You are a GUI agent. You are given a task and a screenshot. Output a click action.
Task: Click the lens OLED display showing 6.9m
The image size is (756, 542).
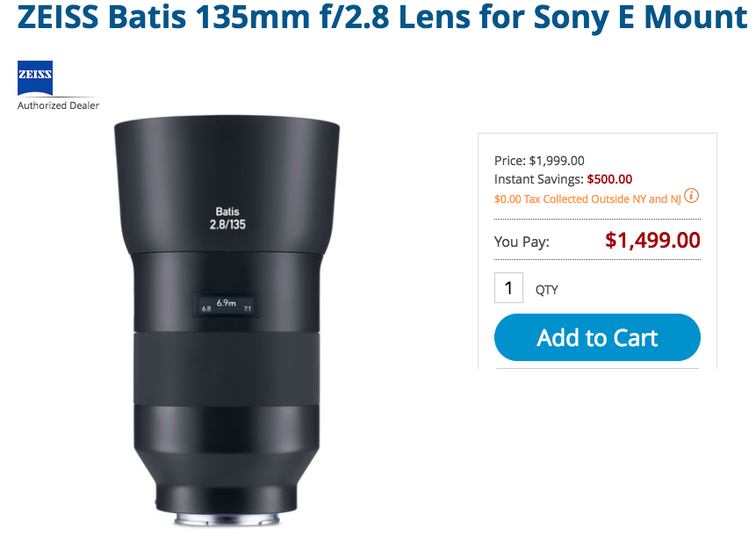coord(227,304)
